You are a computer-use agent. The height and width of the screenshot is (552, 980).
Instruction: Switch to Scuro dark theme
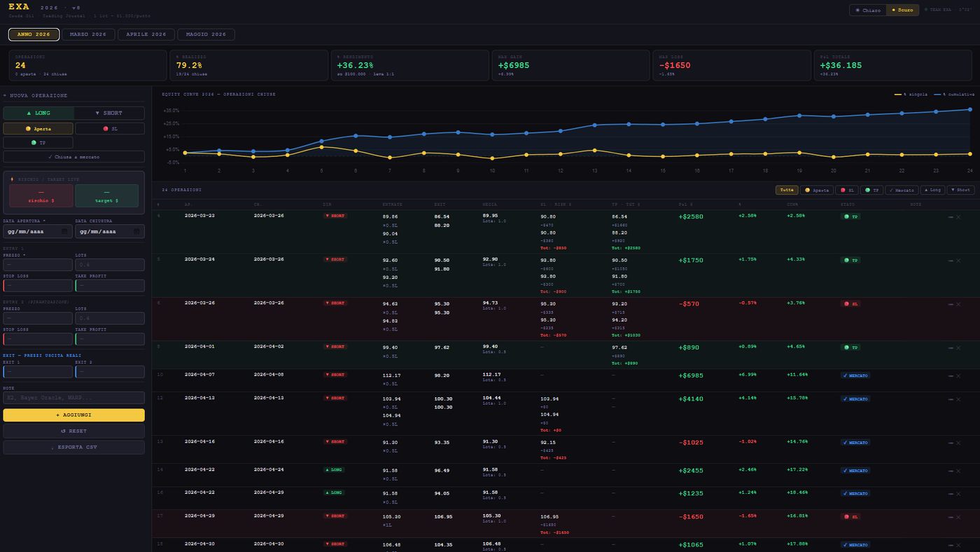pos(902,11)
